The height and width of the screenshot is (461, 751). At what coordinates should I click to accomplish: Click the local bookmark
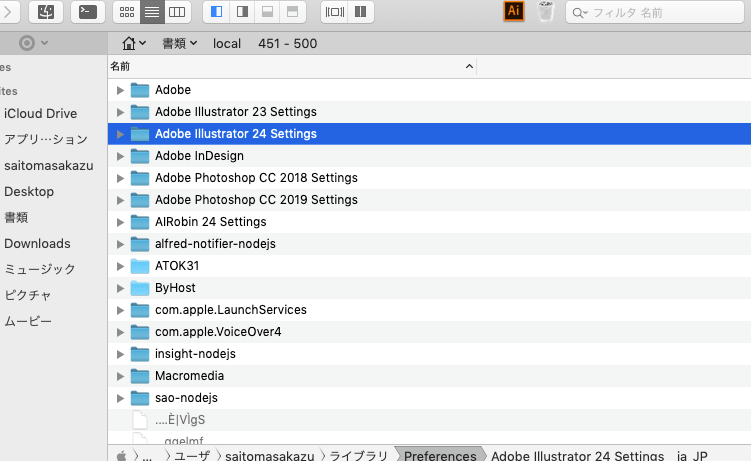click(227, 44)
